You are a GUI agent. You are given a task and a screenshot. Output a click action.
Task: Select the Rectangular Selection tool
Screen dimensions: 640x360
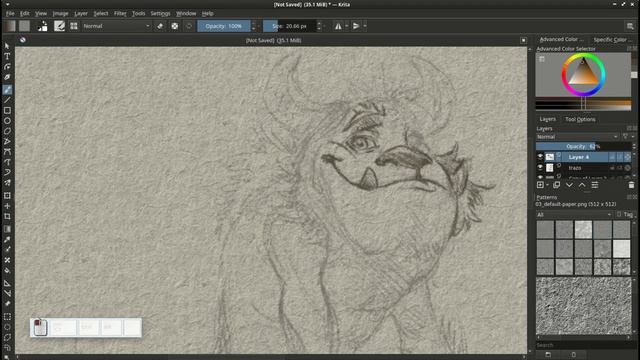(7, 316)
